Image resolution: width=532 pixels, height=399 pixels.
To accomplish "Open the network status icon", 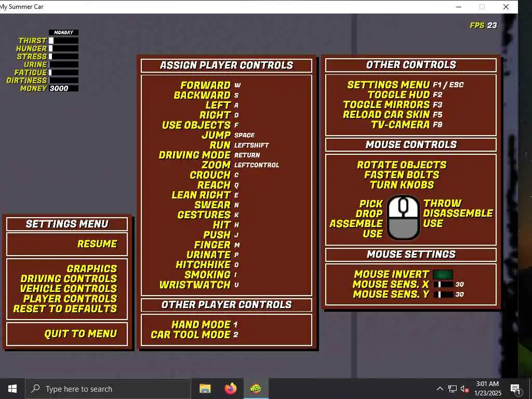I will click(x=453, y=389).
